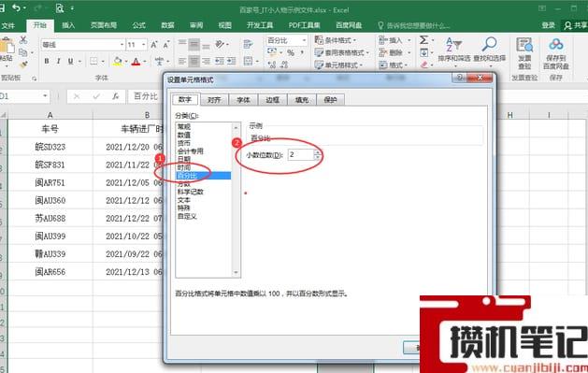Click the decimal places input field
Viewport: 588px width, 373px height.
point(300,154)
